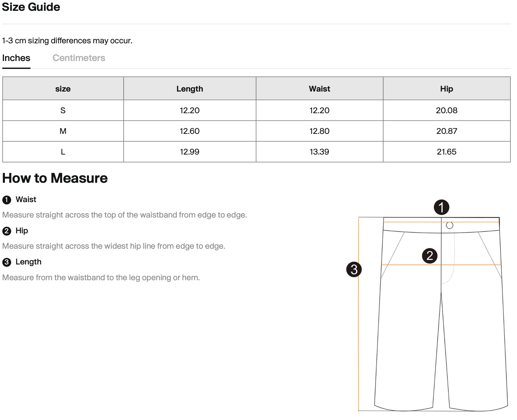Click the Waist column header in the table

320,89
